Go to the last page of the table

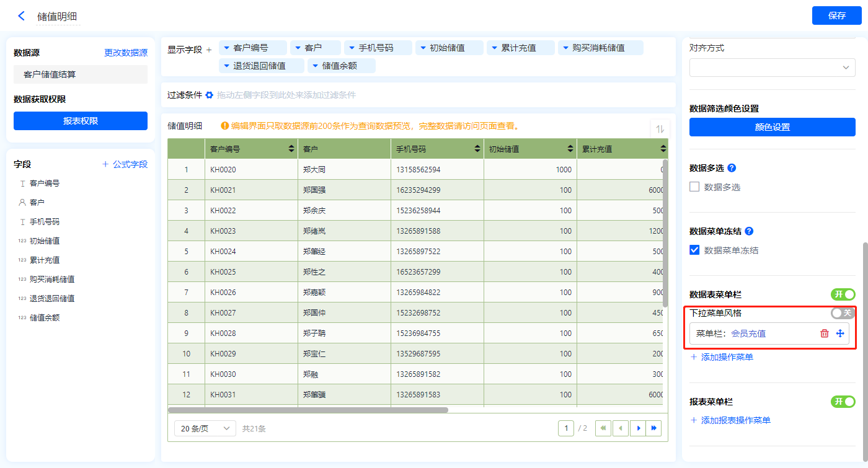click(x=653, y=428)
